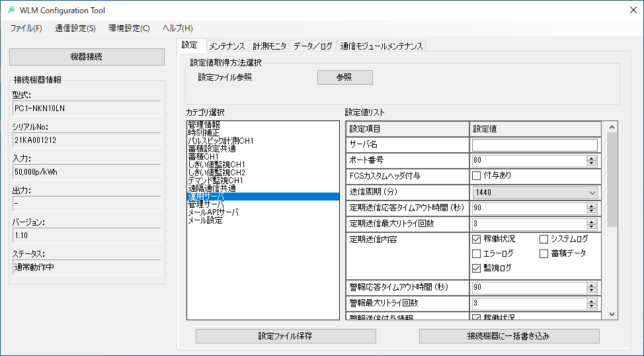
Task: Switch to the 設定 tab
Action: pos(191,45)
